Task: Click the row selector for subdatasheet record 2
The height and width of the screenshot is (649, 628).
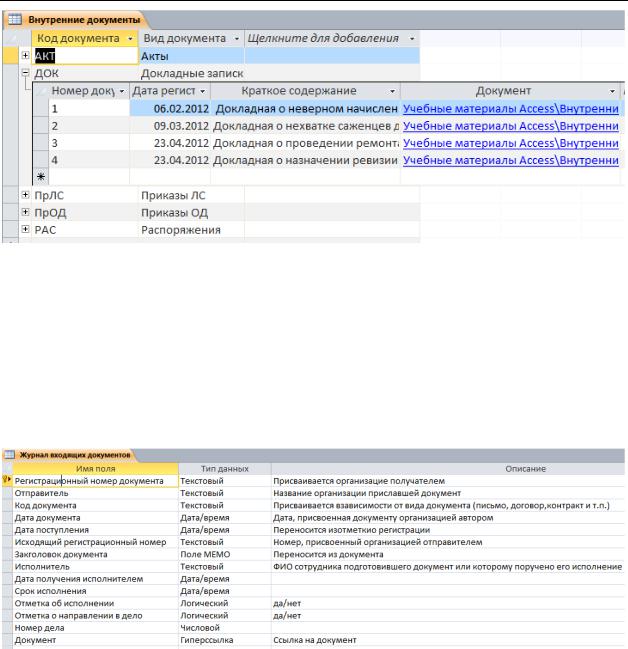Action: 41,126
